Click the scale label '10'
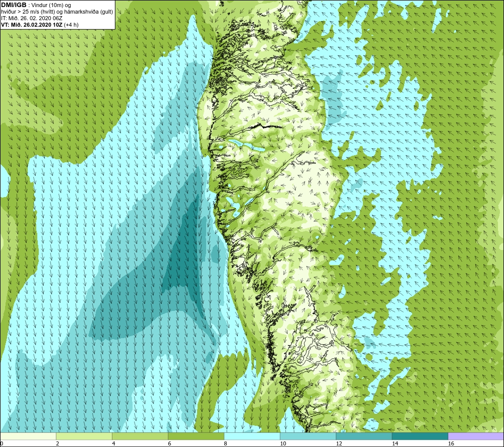 pyautogui.click(x=283, y=443)
